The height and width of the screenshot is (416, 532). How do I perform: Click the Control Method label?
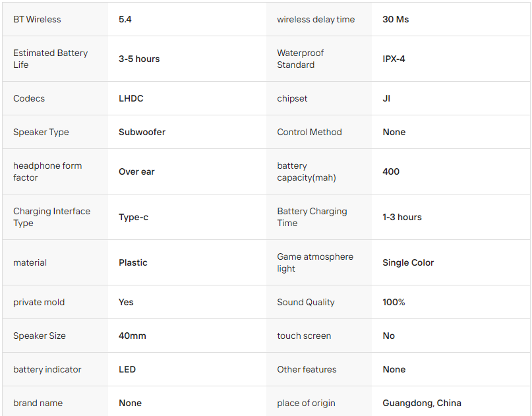(309, 132)
